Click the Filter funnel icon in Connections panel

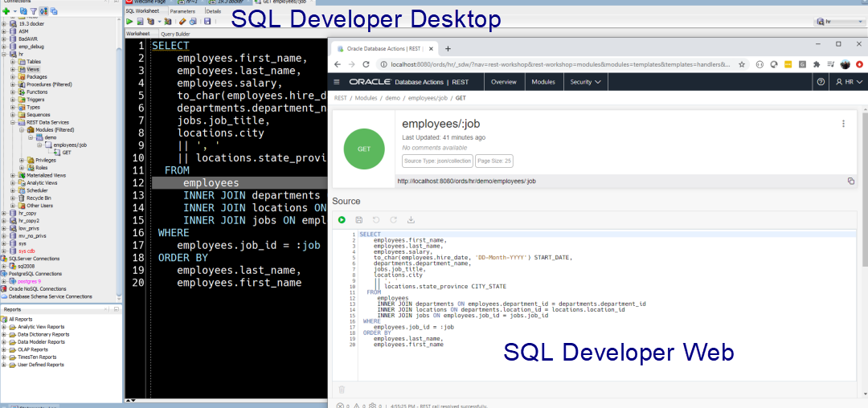33,11
